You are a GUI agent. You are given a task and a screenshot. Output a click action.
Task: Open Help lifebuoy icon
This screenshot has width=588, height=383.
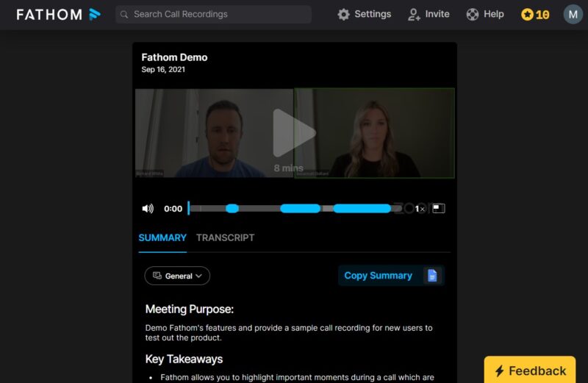(472, 15)
